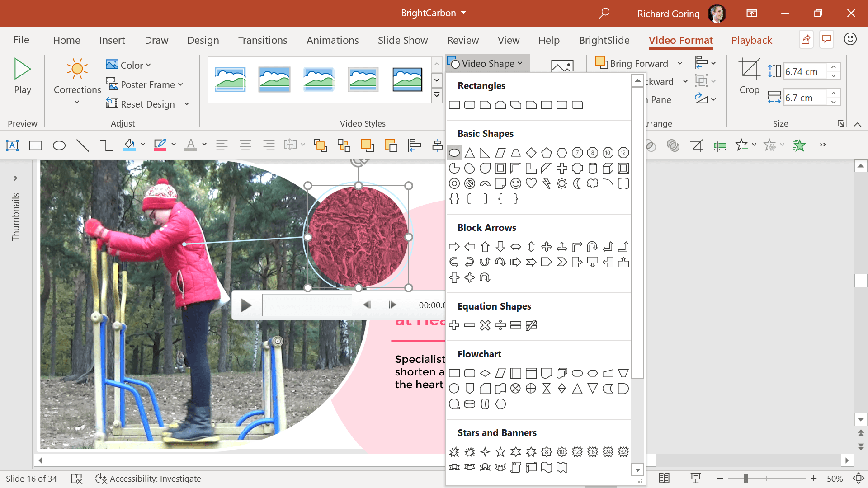
Task: Select the oval ellipse basic shape
Action: tap(454, 153)
